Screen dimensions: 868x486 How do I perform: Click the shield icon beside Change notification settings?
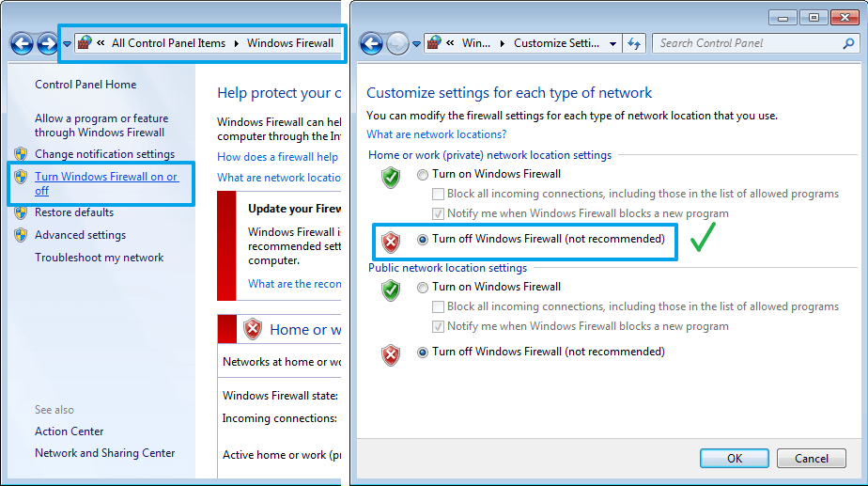[x=21, y=154]
